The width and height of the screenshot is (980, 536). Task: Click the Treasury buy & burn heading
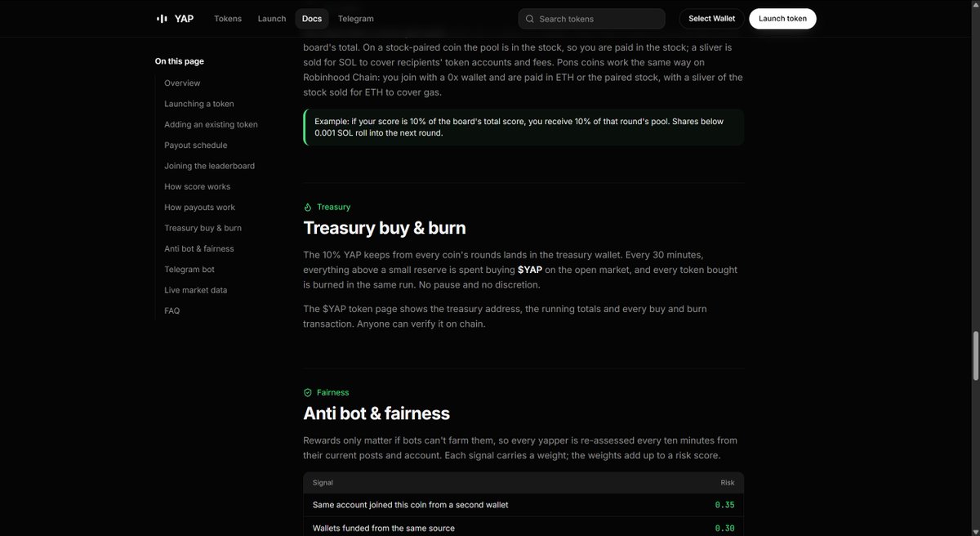[385, 228]
